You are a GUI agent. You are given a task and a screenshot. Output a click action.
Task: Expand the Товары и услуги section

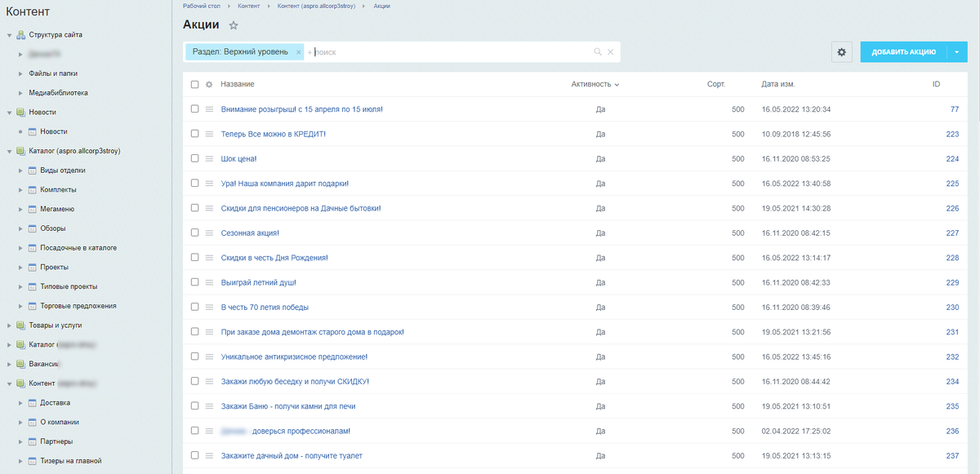tap(9, 326)
